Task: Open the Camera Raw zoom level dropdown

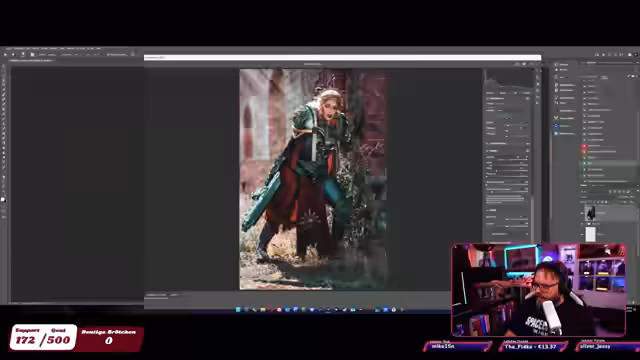Action: pyautogui.click(x=157, y=295)
